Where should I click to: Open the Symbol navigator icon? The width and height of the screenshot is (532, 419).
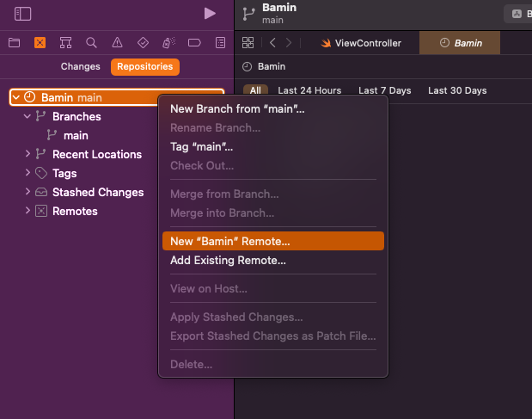65,43
